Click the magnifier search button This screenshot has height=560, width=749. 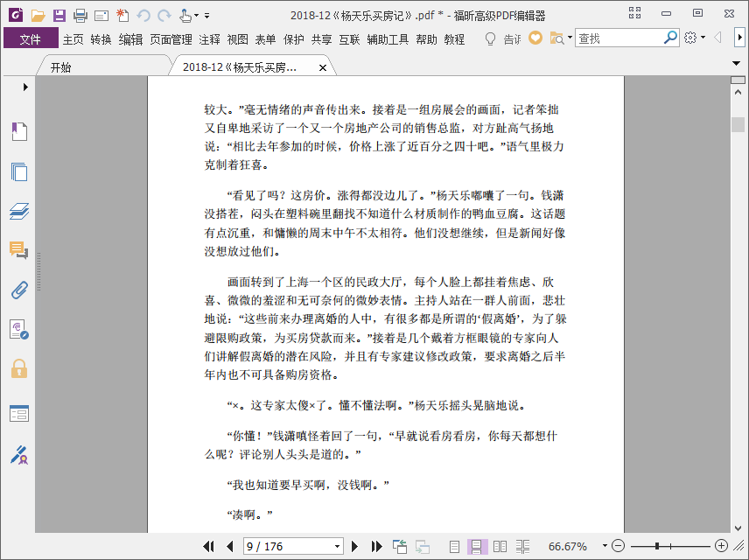[x=670, y=38]
